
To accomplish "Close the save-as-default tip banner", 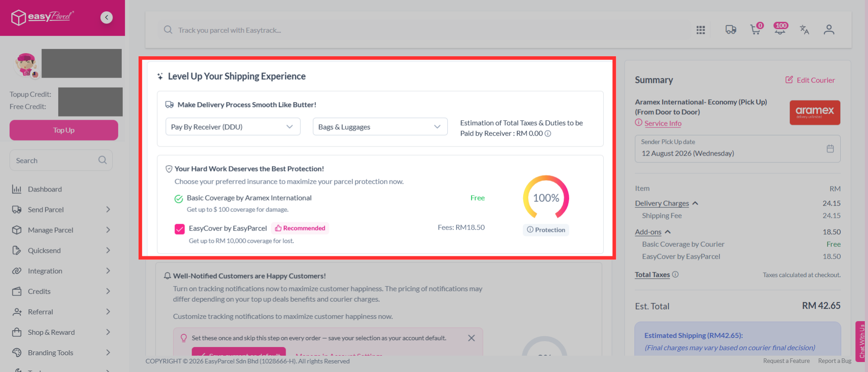I will pyautogui.click(x=471, y=338).
